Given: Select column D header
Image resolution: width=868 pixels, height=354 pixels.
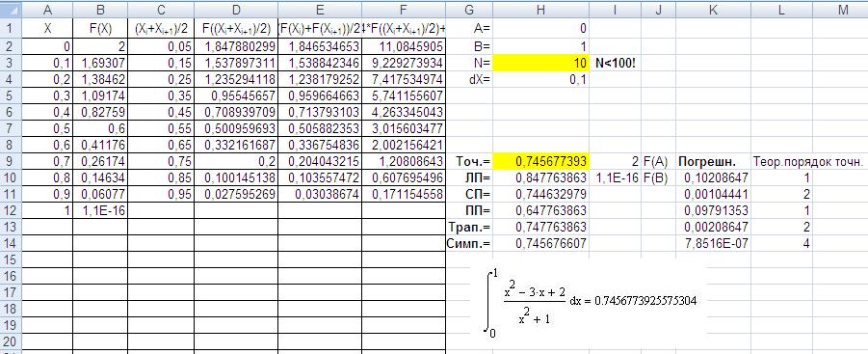Looking at the screenshot, I should point(236,10).
